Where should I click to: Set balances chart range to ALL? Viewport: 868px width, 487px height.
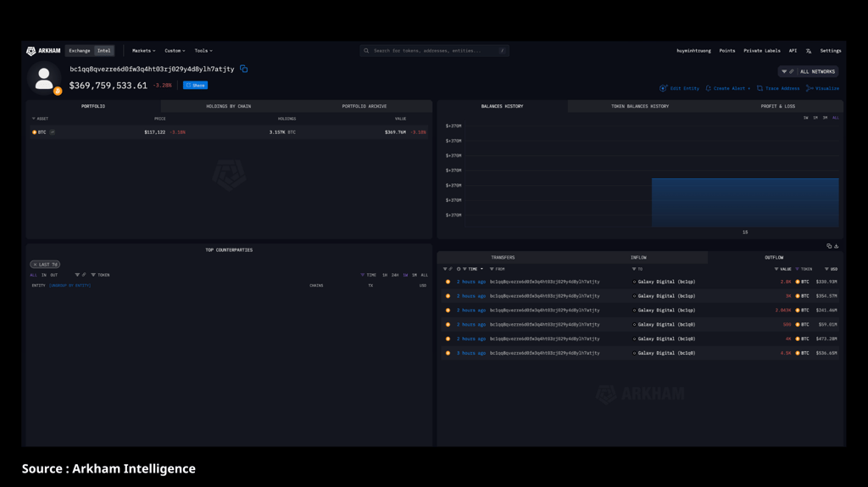click(x=835, y=118)
